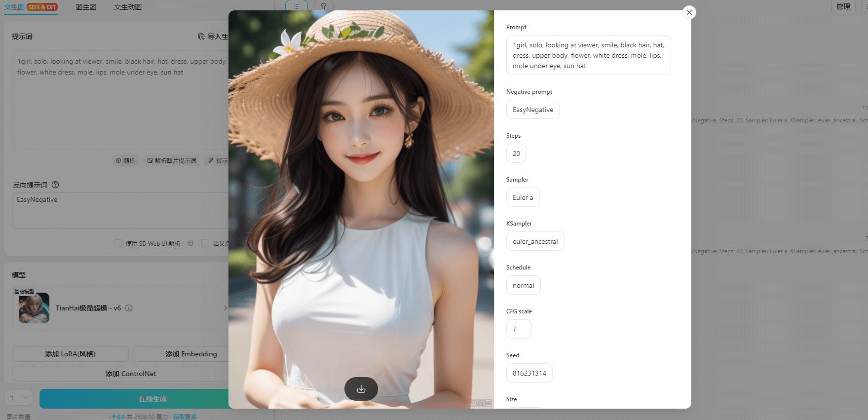This screenshot has height=420, width=868.
Task: Toggle the 语义 checkbox
Action: coord(205,243)
